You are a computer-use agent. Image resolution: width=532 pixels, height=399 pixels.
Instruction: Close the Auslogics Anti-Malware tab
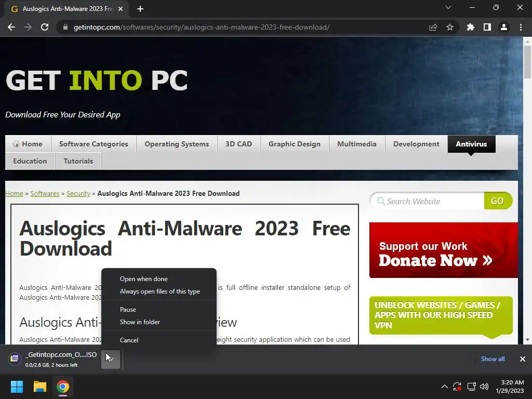121,9
